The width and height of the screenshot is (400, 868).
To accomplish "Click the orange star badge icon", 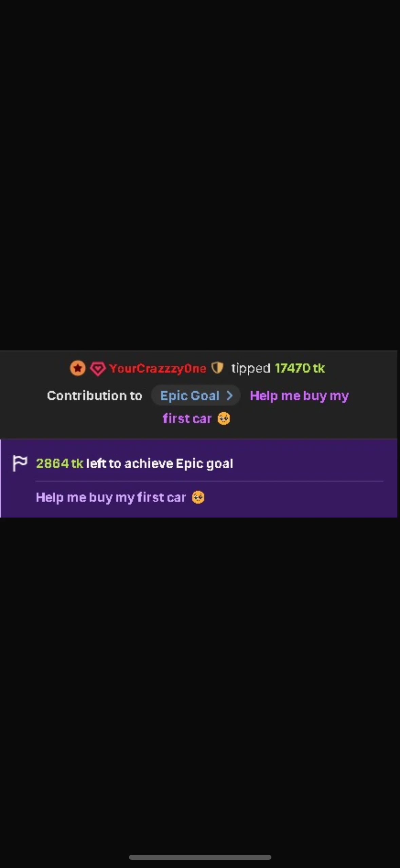I will pos(78,368).
